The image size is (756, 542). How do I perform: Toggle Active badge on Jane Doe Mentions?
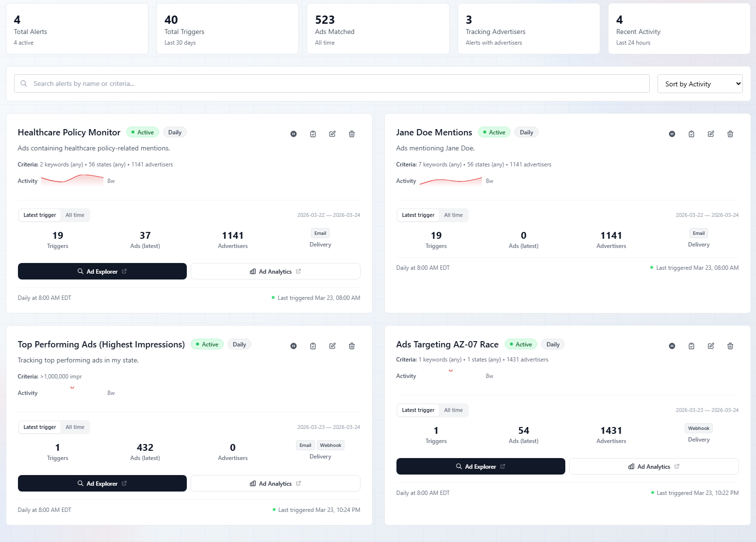coord(494,131)
